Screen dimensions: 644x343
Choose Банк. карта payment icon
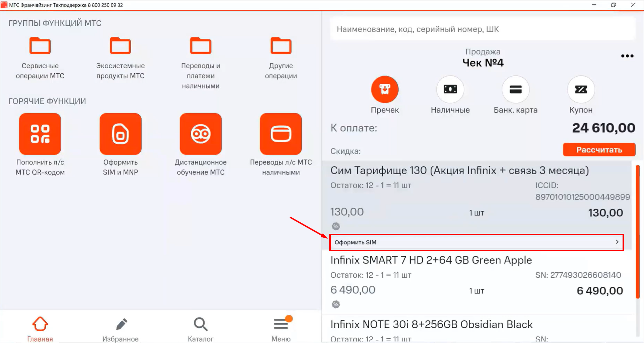point(516,89)
